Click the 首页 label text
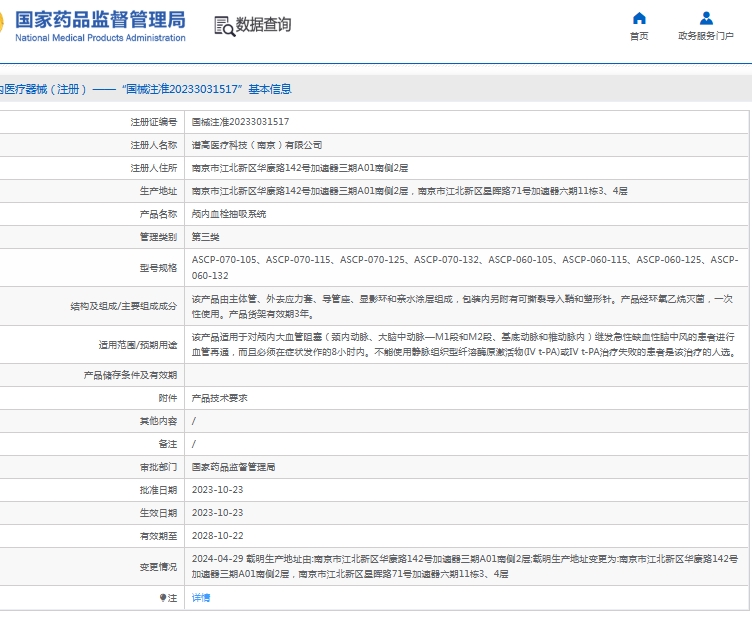752x618 pixels. (639, 36)
